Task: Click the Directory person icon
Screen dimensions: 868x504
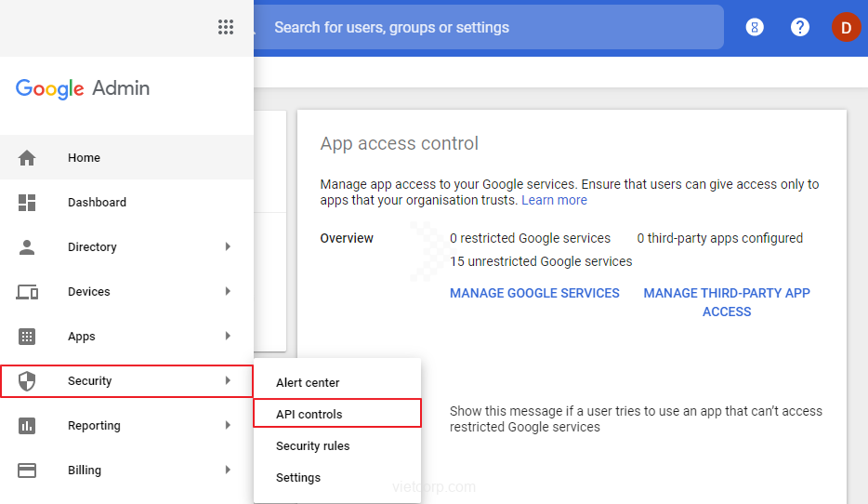Action: [x=27, y=247]
